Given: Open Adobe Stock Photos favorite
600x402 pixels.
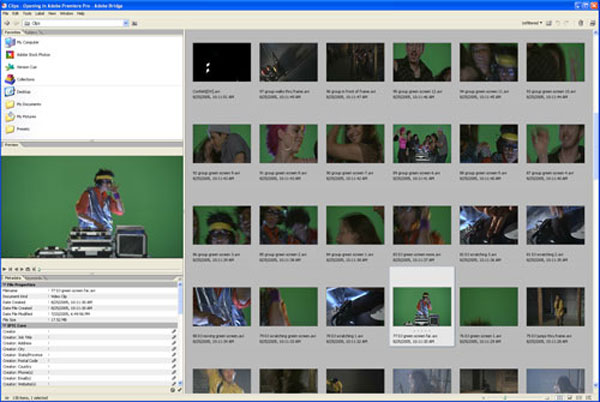Looking at the screenshot, I should click(28, 55).
